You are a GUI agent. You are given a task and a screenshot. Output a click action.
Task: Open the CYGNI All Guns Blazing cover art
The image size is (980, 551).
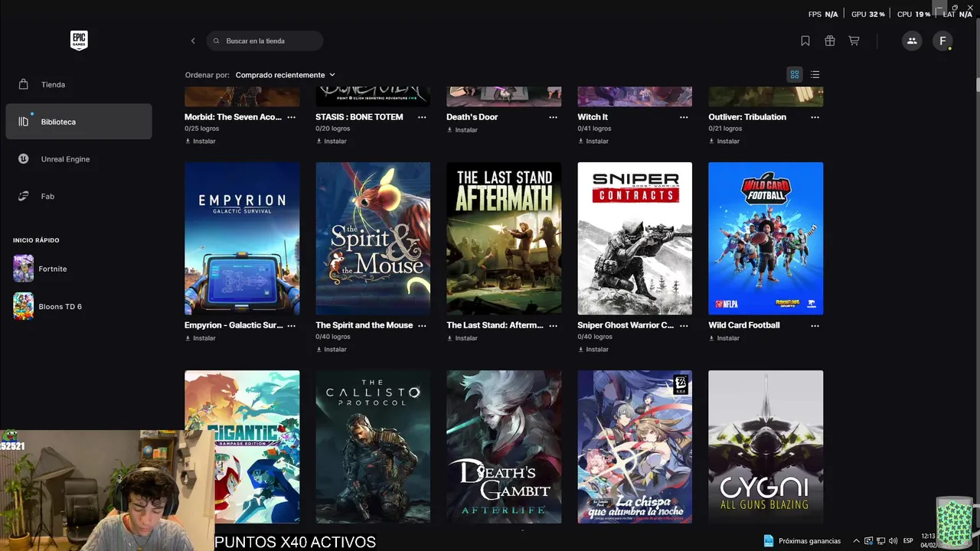[x=766, y=447]
